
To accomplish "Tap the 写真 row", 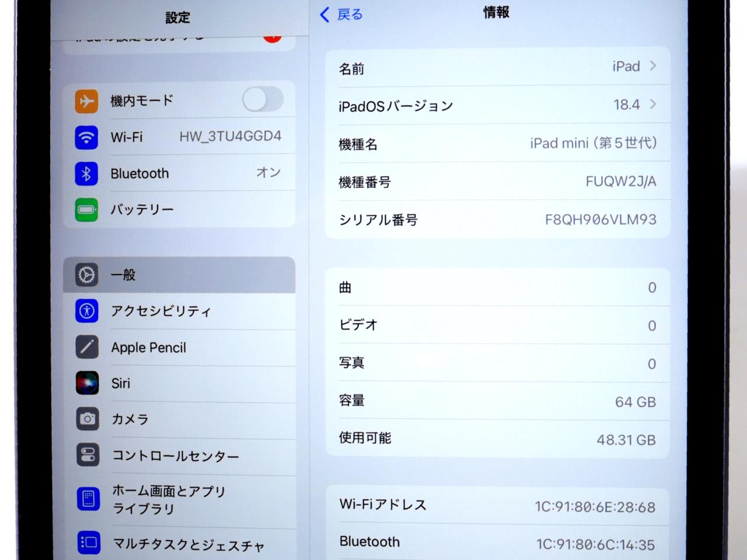I will [x=497, y=363].
